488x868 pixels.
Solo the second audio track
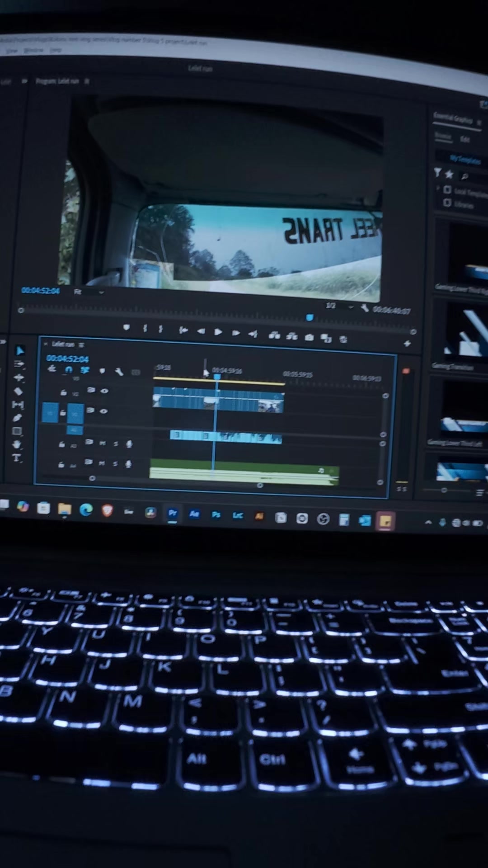(x=115, y=464)
